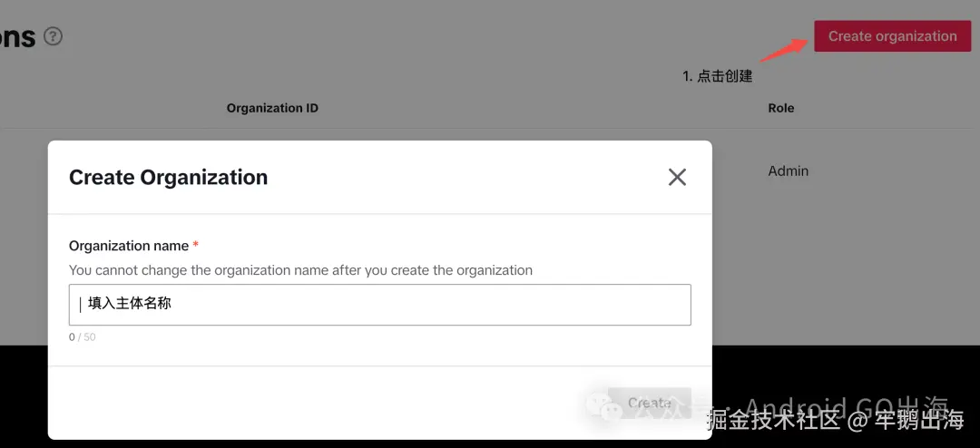Close the Create Organization dialog
The image size is (980, 448).
coord(677,177)
